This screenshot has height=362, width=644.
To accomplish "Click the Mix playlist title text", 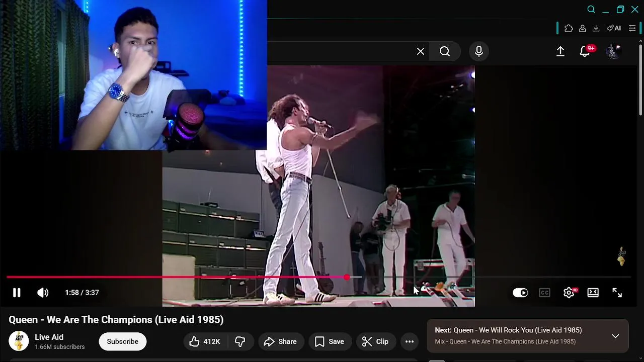I will [505, 341].
